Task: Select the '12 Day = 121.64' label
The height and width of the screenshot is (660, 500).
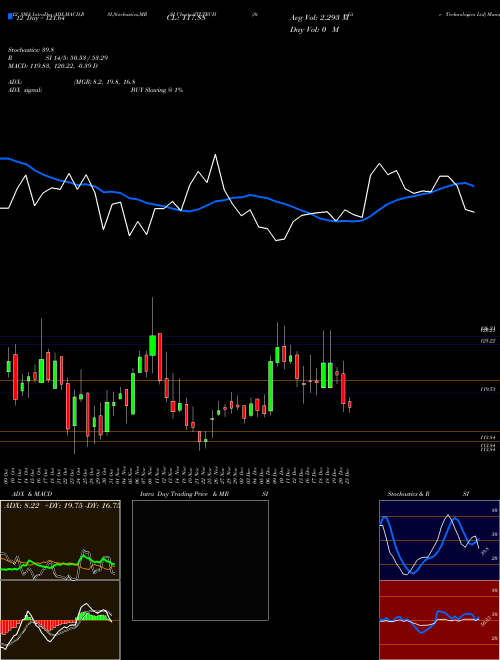Action: click(x=39, y=19)
